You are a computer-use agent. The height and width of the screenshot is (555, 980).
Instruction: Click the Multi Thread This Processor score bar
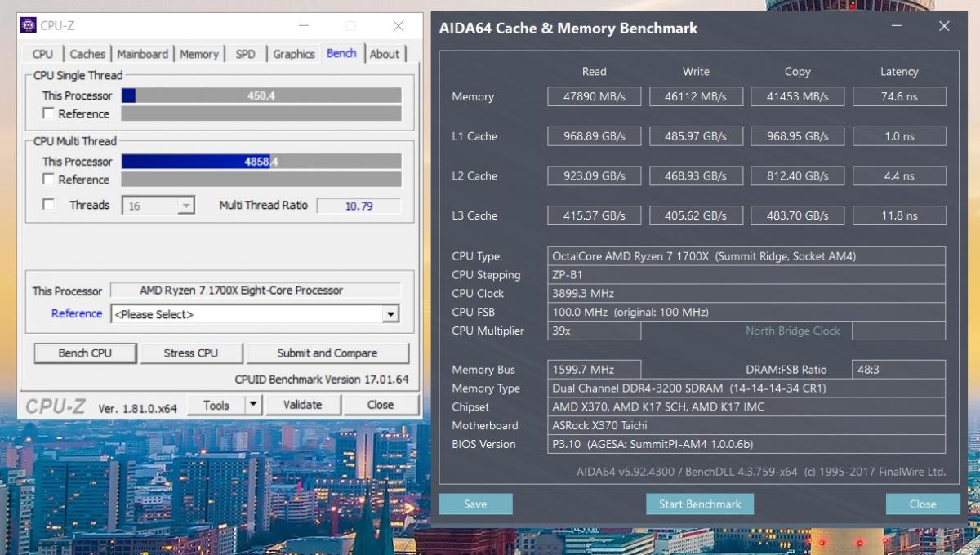[261, 162]
